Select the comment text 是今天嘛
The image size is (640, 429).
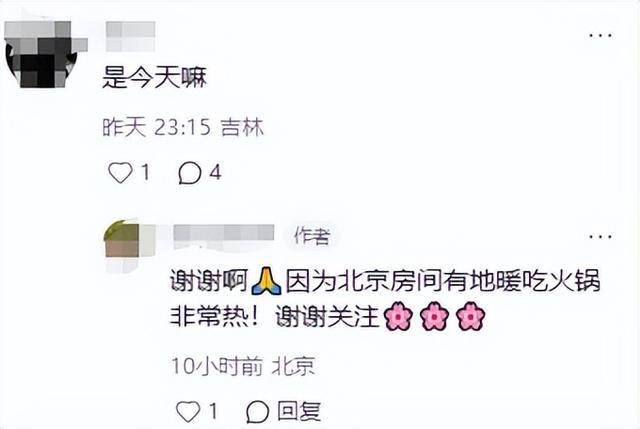(155, 77)
